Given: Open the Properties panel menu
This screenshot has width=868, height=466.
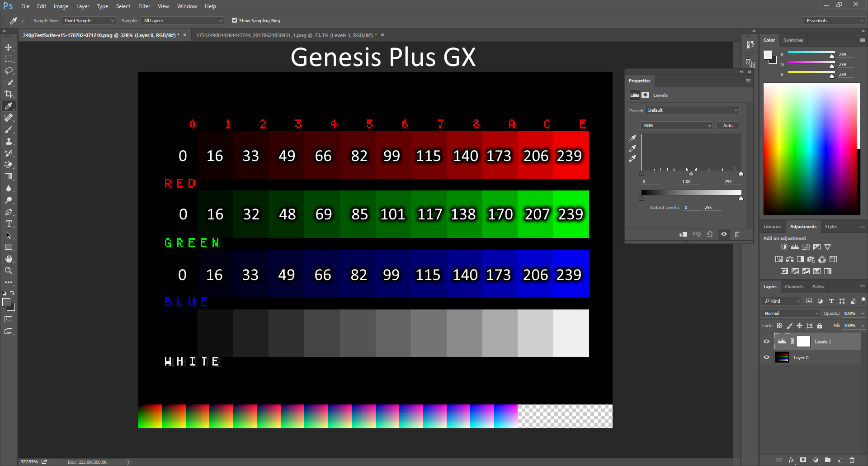Looking at the screenshot, I should 748,81.
